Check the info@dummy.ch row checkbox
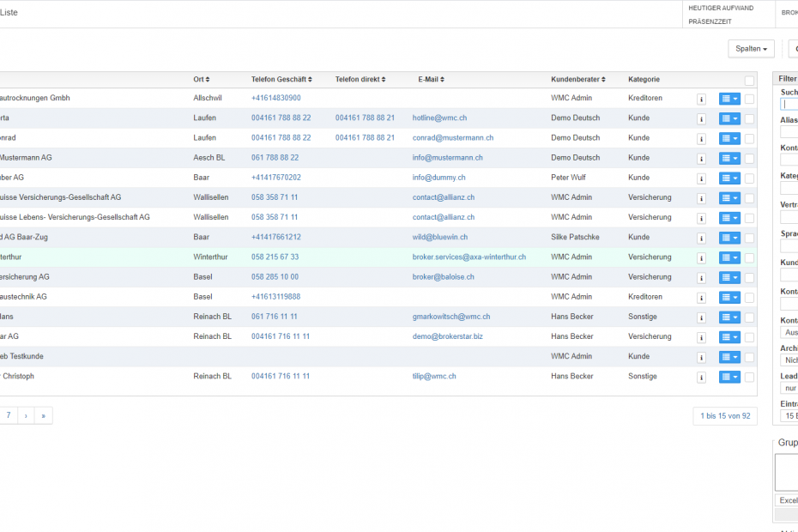Image resolution: width=798 pixels, height=532 pixels. click(x=749, y=178)
